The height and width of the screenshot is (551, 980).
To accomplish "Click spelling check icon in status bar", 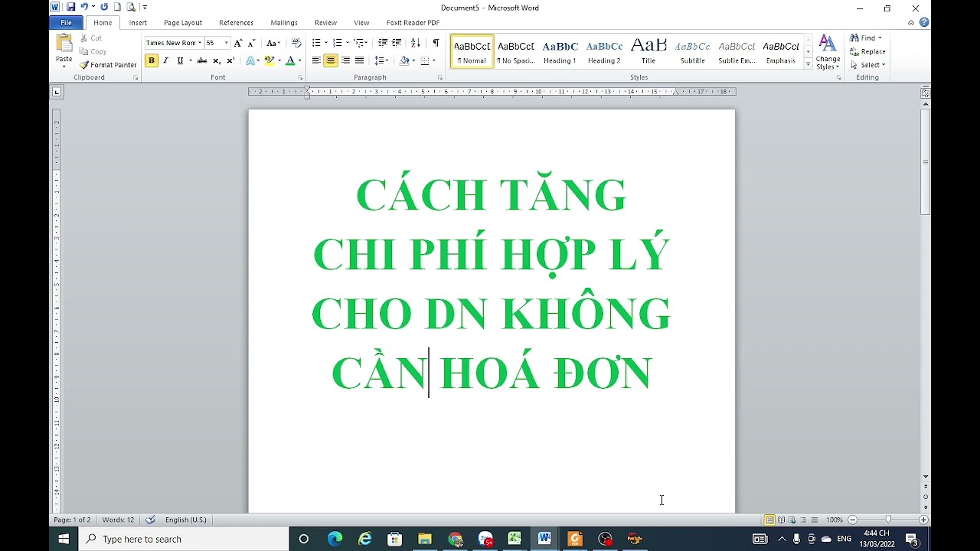I will click(151, 520).
